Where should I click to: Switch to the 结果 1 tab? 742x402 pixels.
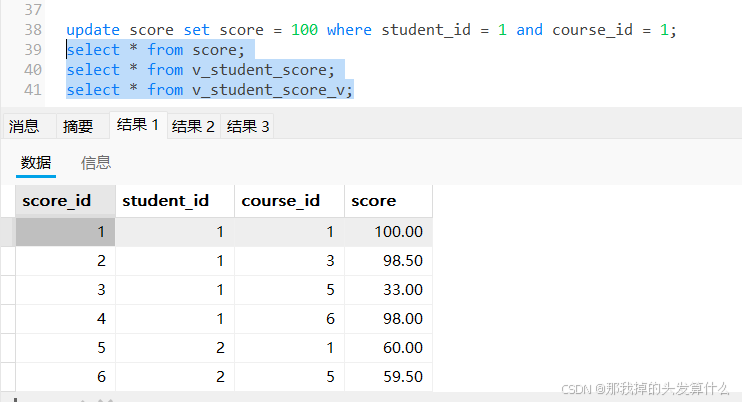(138, 125)
